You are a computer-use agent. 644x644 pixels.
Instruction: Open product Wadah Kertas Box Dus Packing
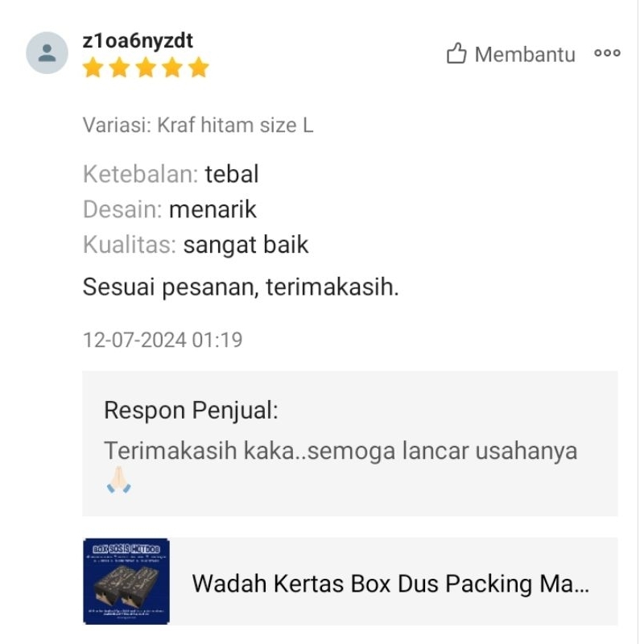click(390, 584)
